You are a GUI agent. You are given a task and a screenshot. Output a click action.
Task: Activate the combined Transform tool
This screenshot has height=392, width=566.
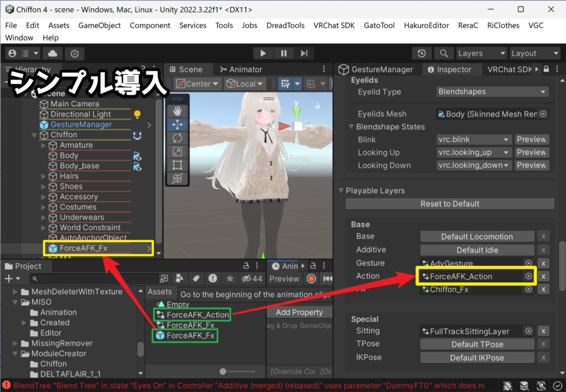click(177, 178)
